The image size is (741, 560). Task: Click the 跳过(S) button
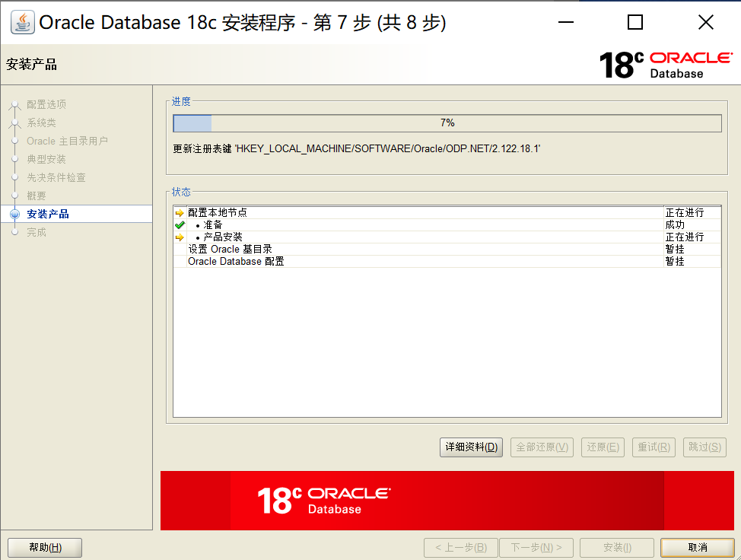click(x=704, y=447)
